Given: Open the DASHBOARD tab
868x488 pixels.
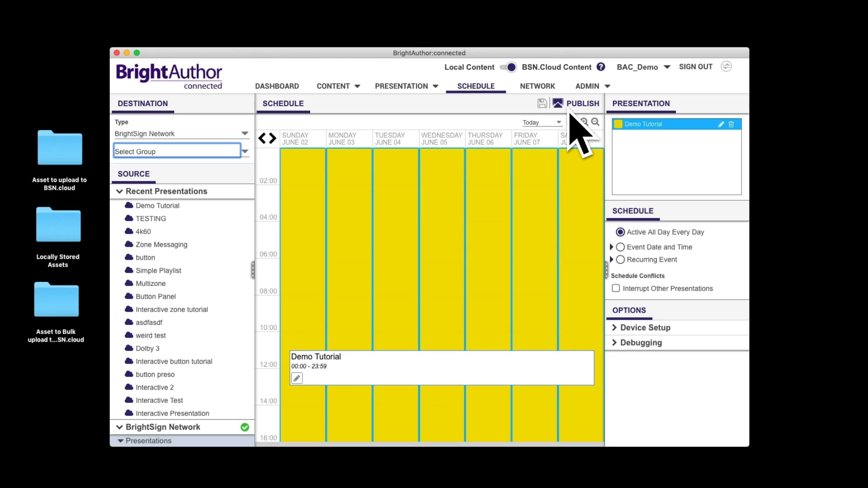Looking at the screenshot, I should [277, 86].
